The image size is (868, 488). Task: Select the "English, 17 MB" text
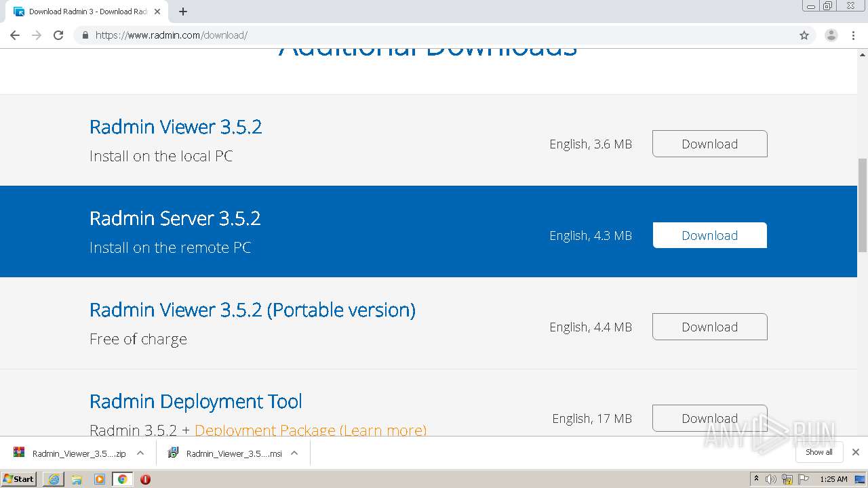tap(592, 419)
